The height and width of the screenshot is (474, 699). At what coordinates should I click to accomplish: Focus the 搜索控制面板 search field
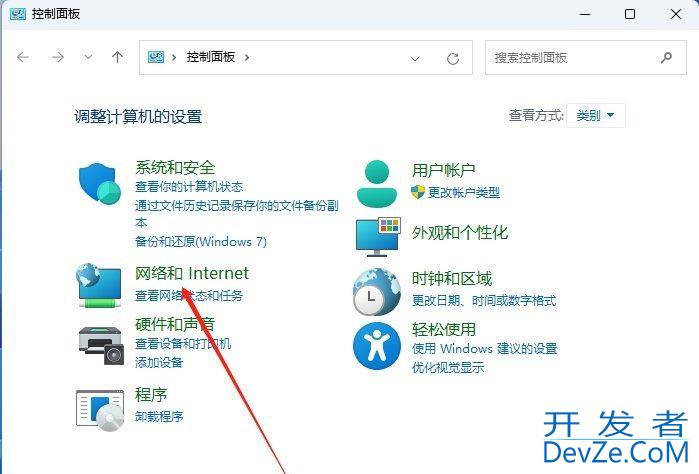click(x=586, y=58)
